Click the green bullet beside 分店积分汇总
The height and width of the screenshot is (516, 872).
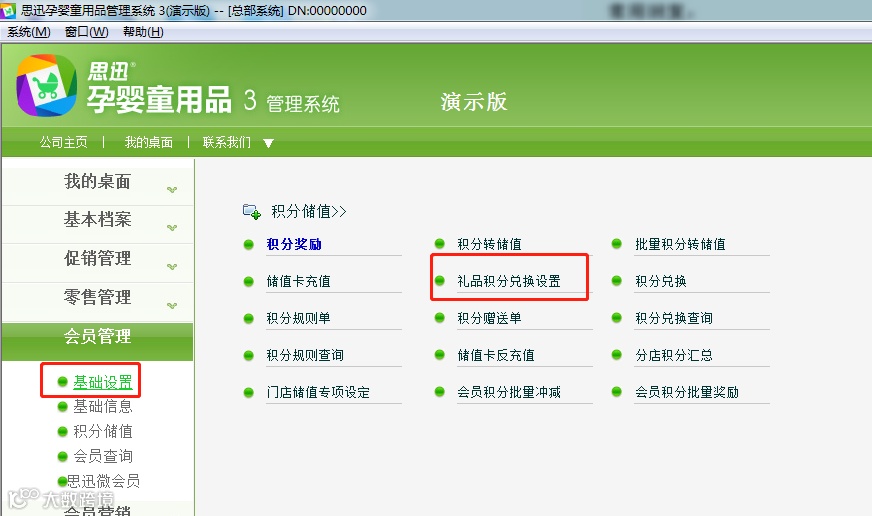616,355
